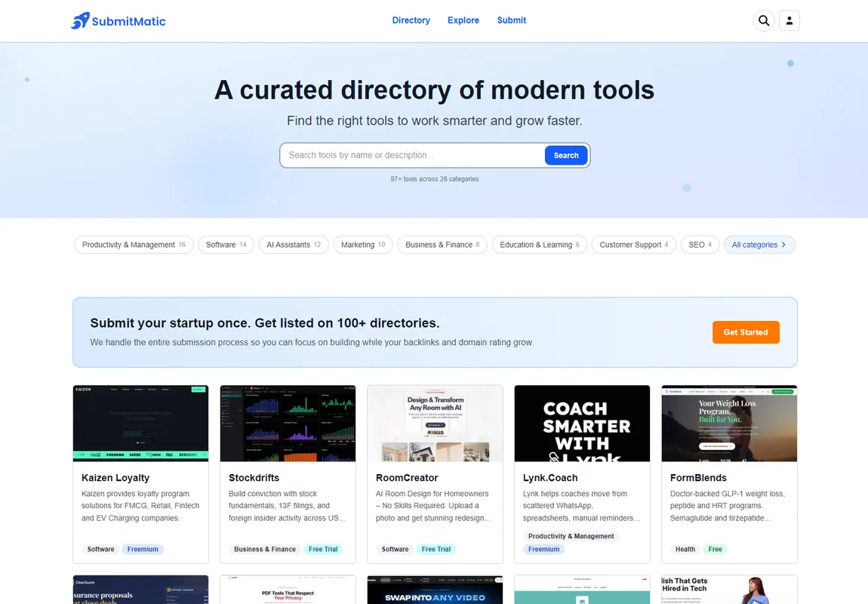Click Health tag on FormBlends card

coord(685,549)
